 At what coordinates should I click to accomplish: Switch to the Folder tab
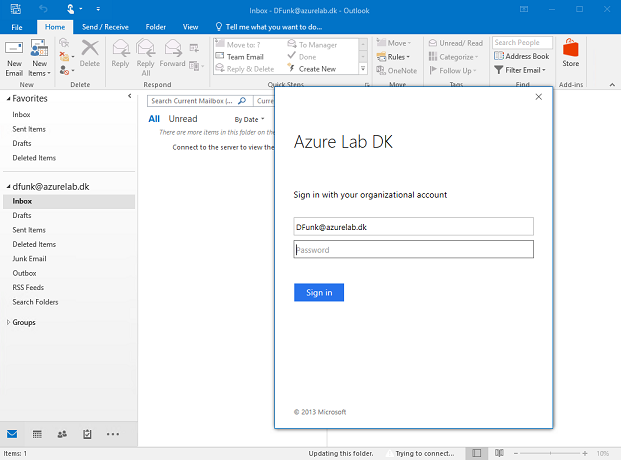(x=156, y=27)
